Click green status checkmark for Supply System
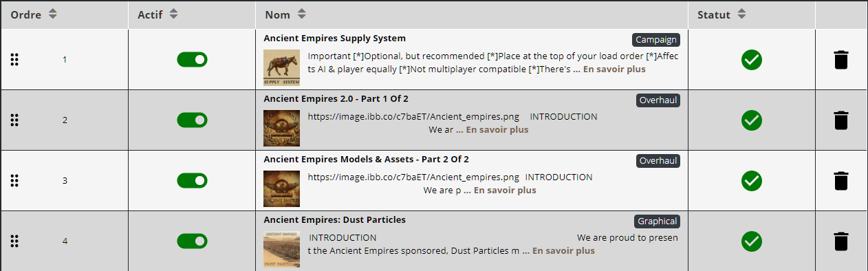The width and height of the screenshot is (868, 271). coord(752,60)
